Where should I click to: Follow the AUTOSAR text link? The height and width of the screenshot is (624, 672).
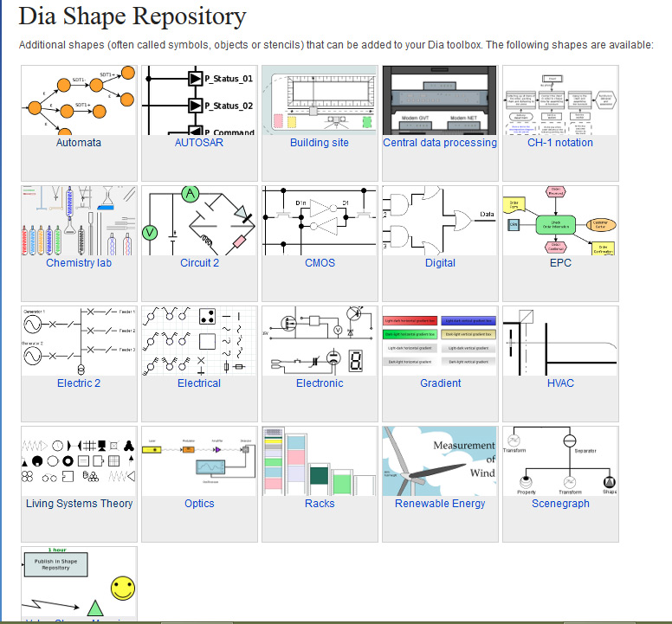coord(199,143)
